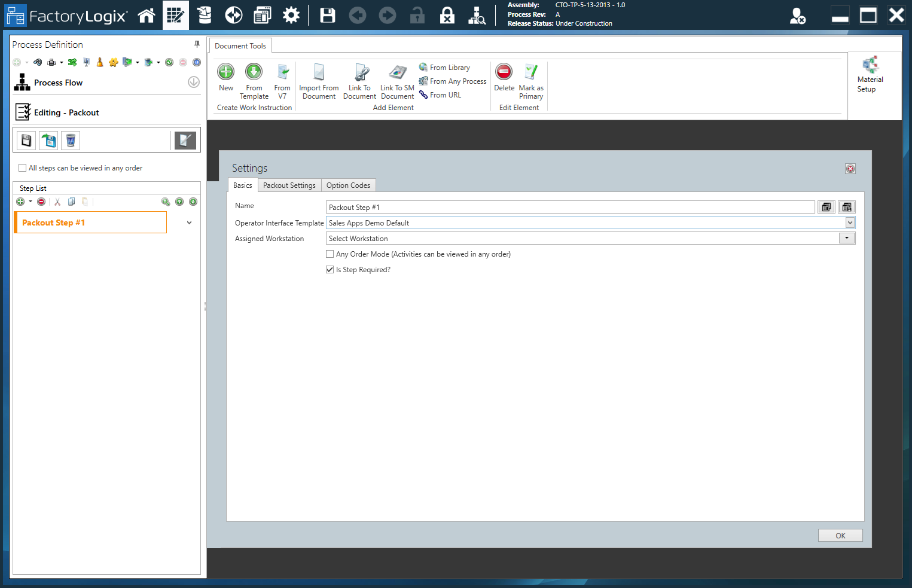
Task: Open Assigned Workstation dropdown
Action: click(847, 238)
